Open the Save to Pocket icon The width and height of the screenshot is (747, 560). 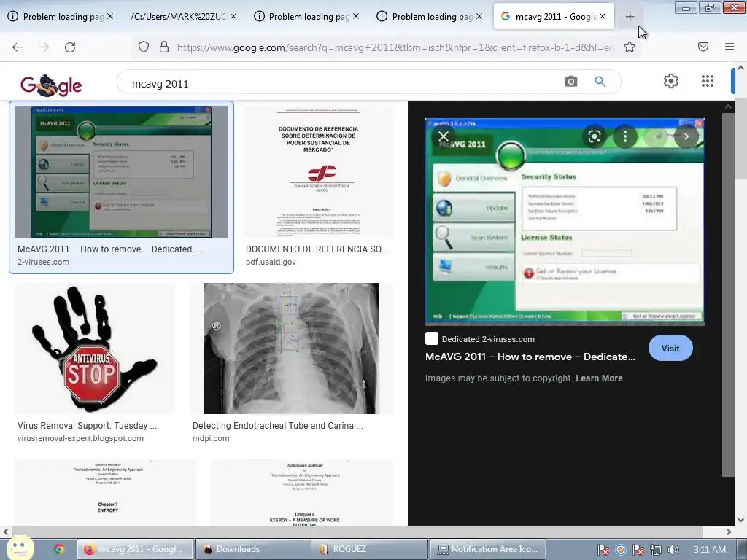(703, 47)
